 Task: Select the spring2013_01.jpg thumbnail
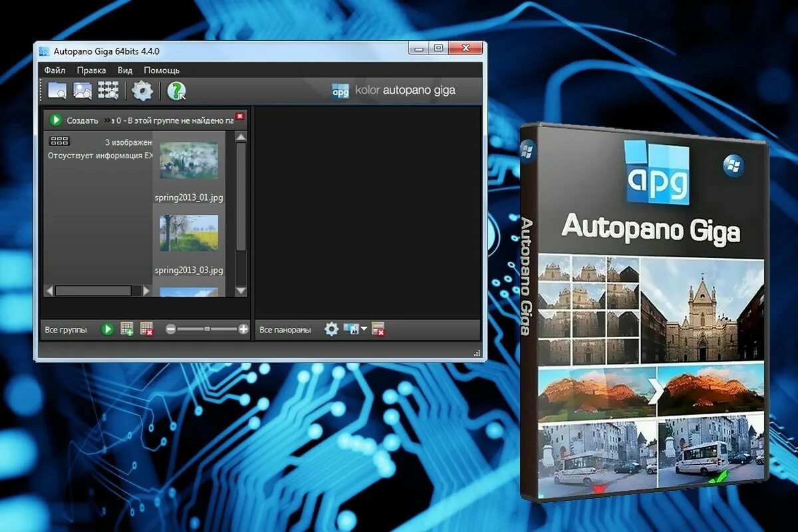click(x=189, y=160)
